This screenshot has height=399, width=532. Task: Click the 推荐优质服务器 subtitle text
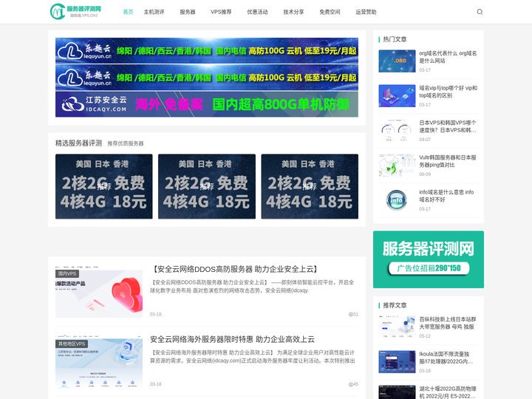(126, 143)
